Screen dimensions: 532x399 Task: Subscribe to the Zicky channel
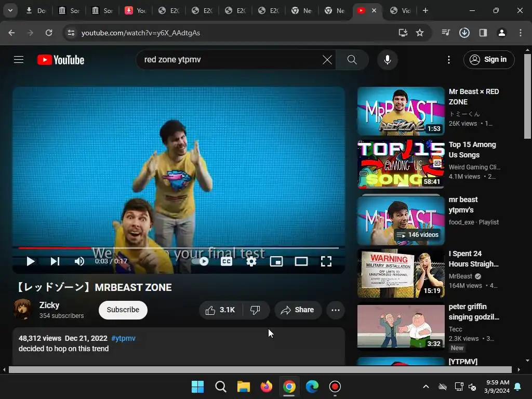point(123,310)
